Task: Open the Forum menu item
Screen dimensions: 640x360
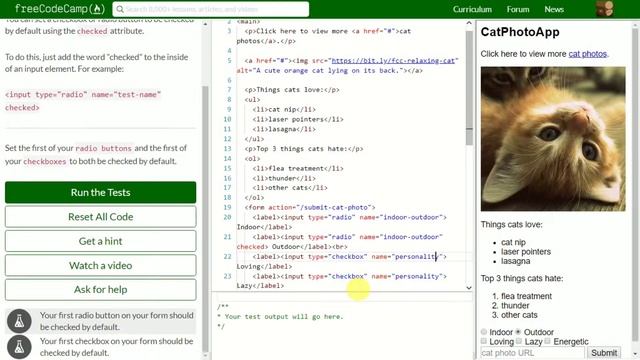Action: point(518,9)
